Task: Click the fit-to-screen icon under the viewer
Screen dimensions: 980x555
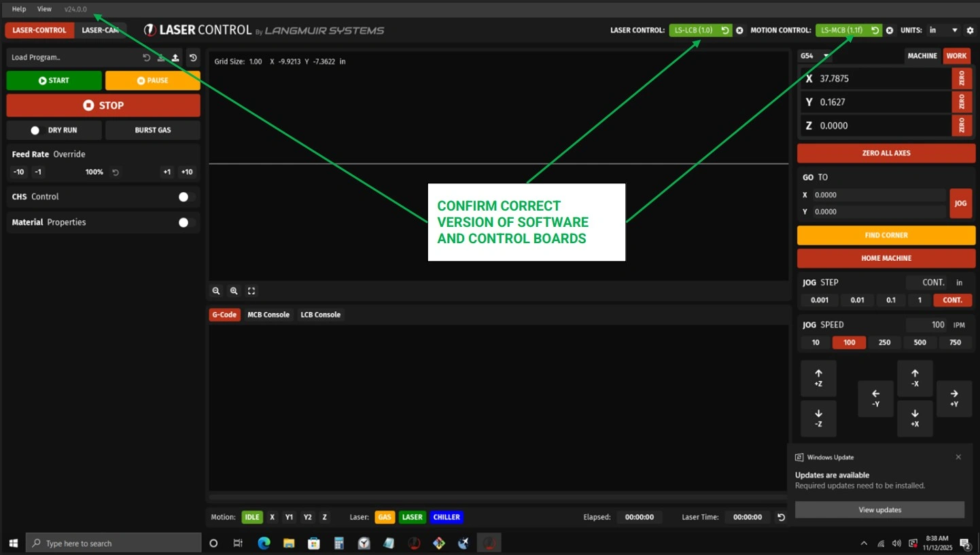Action: coord(251,291)
